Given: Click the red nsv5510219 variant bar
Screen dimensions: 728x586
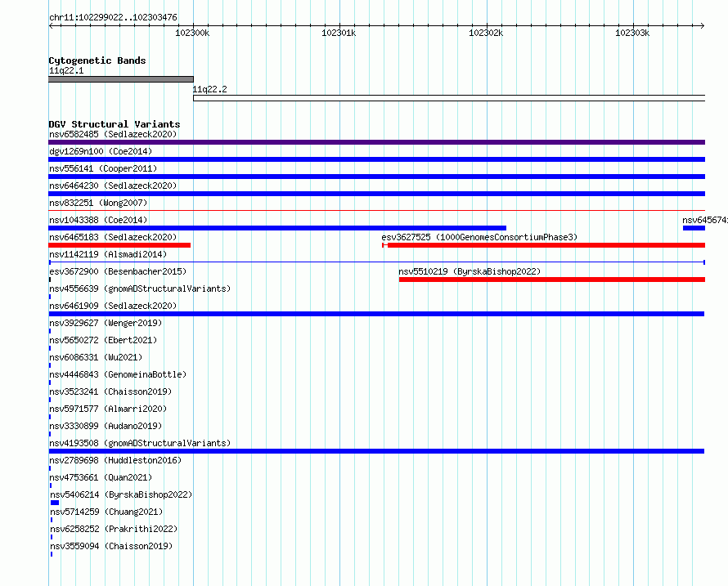Looking at the screenshot, I should coord(552,280).
